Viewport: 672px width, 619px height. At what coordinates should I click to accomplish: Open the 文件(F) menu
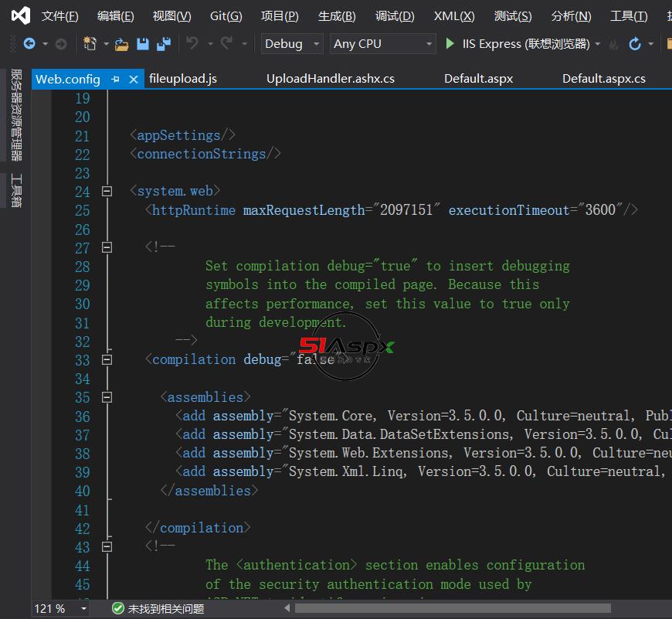tap(60, 16)
